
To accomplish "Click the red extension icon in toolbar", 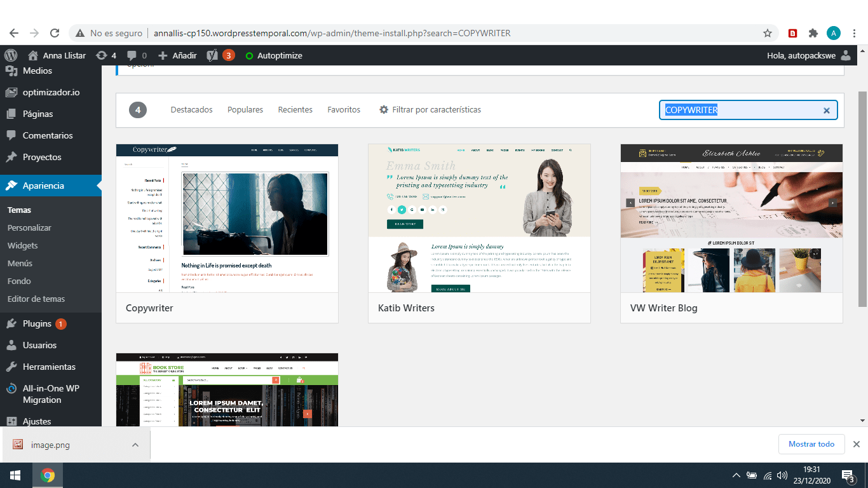I will pos(792,33).
